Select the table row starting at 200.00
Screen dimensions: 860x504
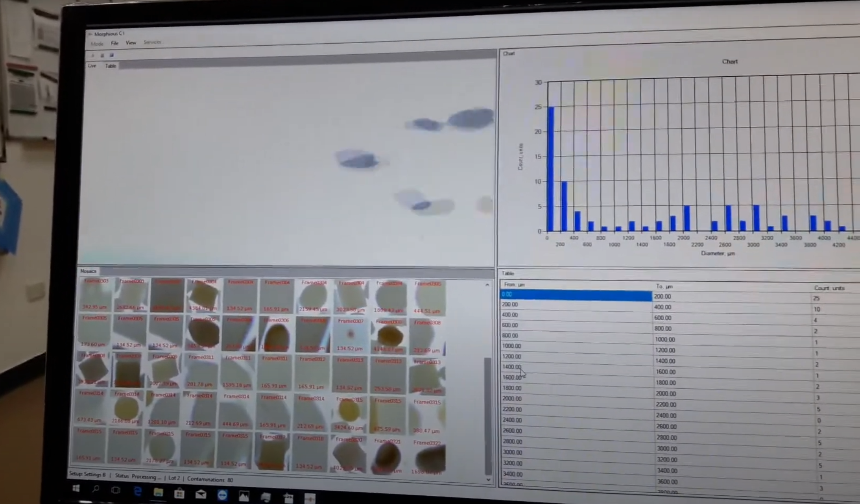(x=681, y=306)
